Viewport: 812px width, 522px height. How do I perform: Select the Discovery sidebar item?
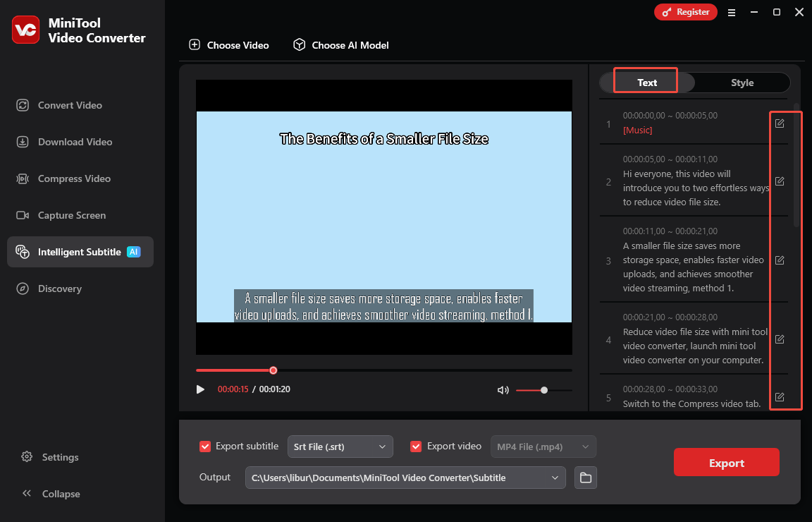59,289
